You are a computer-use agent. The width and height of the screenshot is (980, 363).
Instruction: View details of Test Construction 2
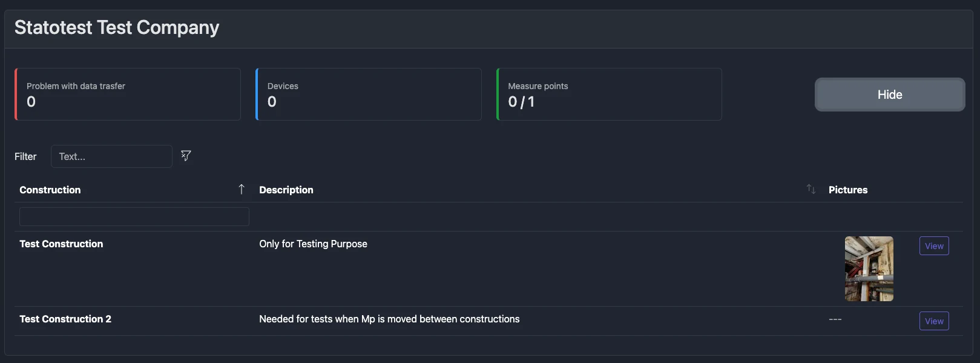pos(933,321)
